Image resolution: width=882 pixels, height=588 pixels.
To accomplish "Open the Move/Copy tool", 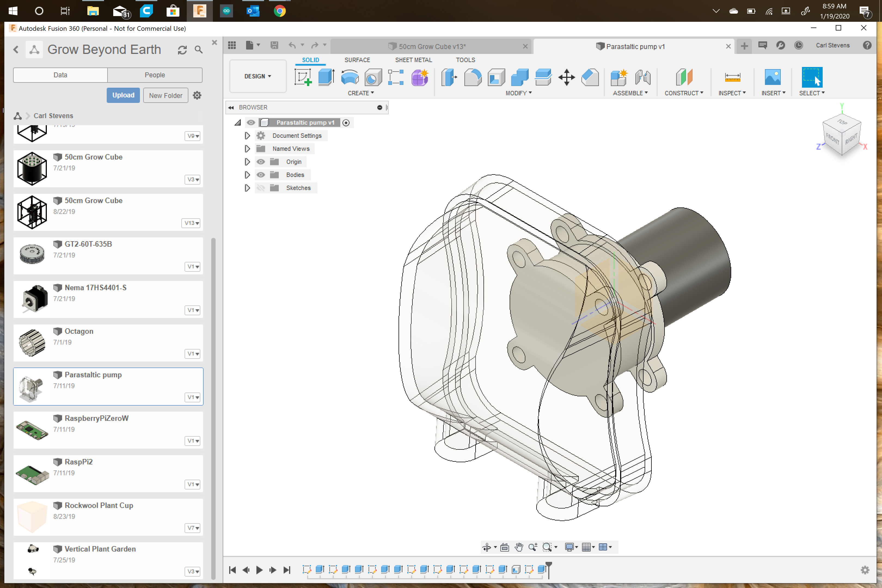I will coord(566,78).
